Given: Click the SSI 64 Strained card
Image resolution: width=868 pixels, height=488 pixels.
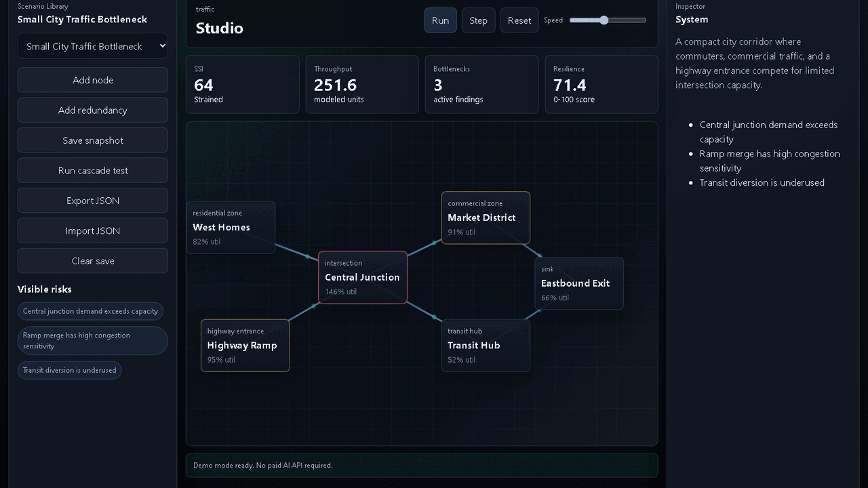Looking at the screenshot, I should pos(242,84).
